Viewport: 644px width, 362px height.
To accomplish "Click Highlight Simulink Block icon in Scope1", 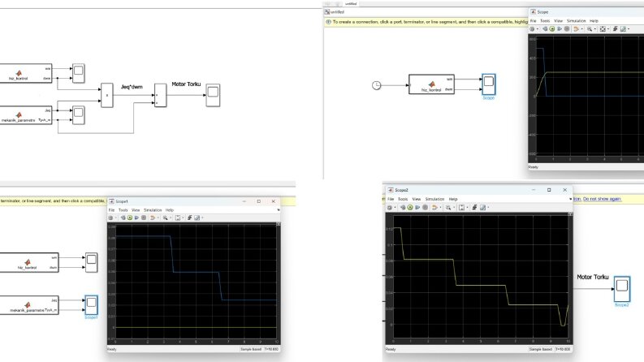I will click(x=153, y=218).
